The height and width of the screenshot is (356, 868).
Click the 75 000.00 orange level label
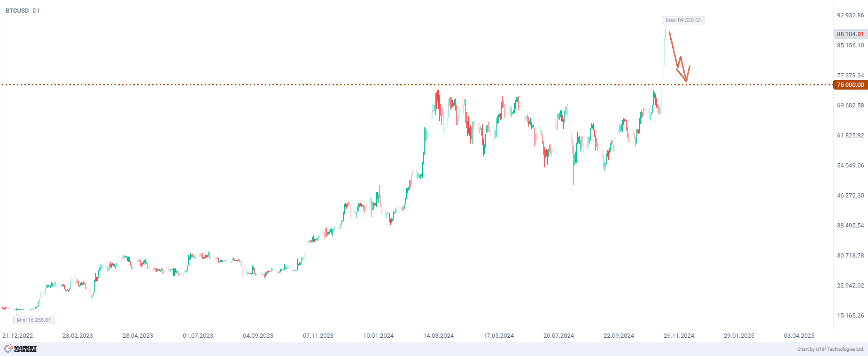(850, 85)
